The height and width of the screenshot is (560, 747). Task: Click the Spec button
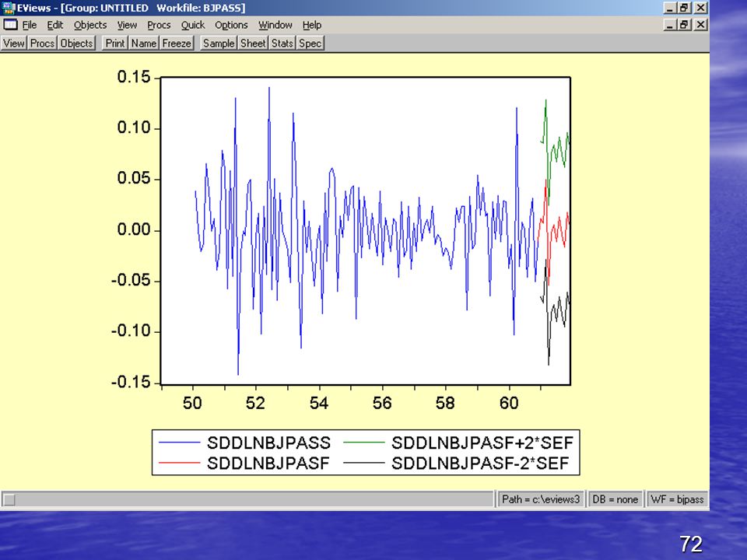click(x=310, y=44)
